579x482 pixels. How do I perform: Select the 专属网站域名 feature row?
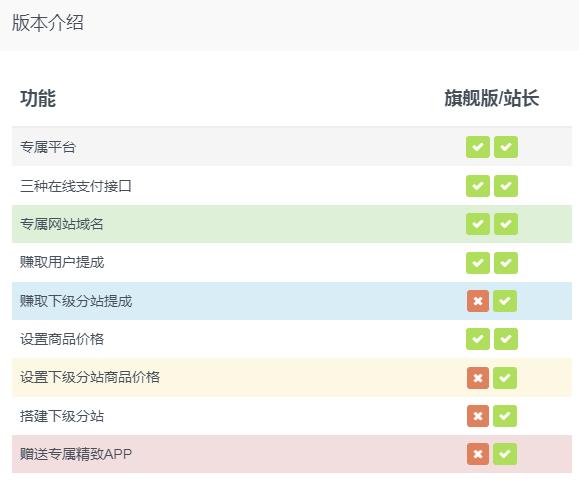point(292,224)
